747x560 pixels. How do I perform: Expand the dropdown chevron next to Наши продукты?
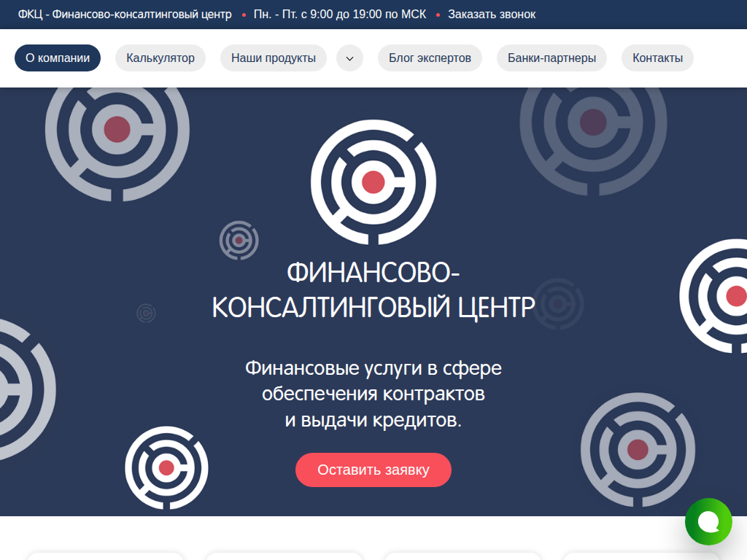pyautogui.click(x=349, y=58)
